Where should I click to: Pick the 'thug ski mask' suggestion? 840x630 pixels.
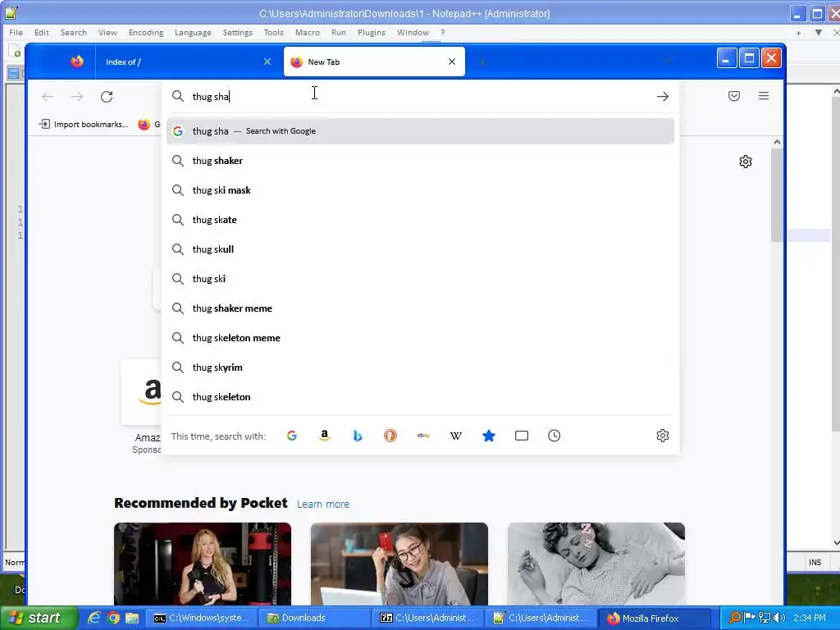[x=420, y=190]
